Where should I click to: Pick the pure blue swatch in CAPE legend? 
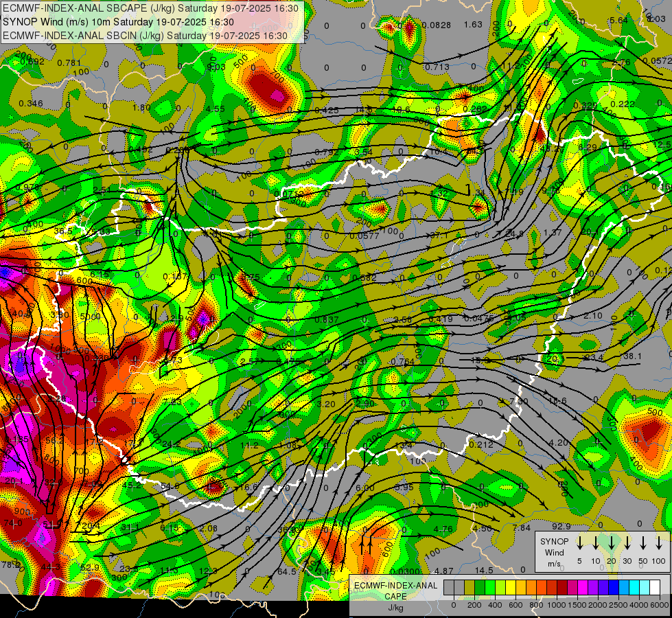pyautogui.click(x=614, y=587)
